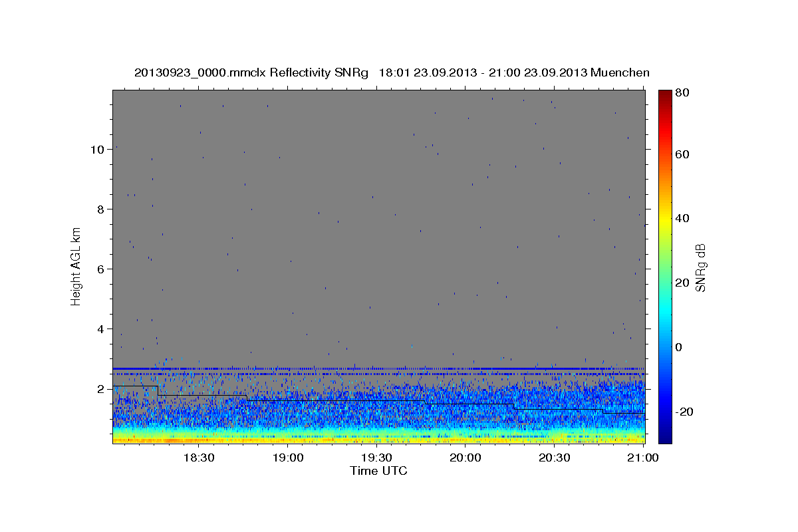
Task: Click the height tick label 8
Action: pyautogui.click(x=101, y=209)
